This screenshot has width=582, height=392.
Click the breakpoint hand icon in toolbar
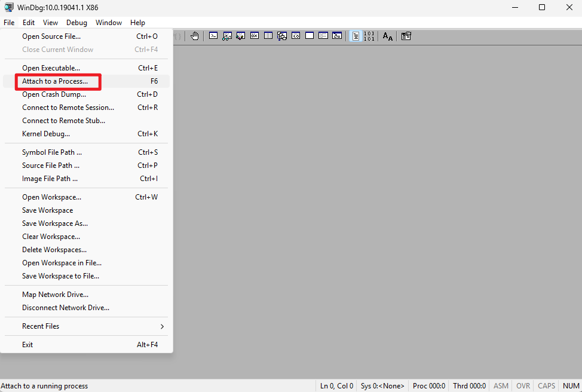[x=195, y=36]
